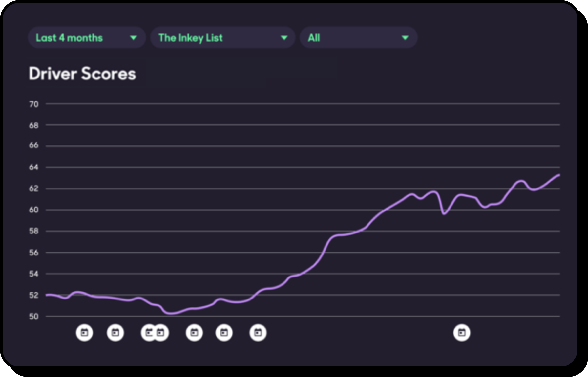The image size is (588, 377).
Task: Click the sharp dip in the line below 60
Action: point(444,213)
